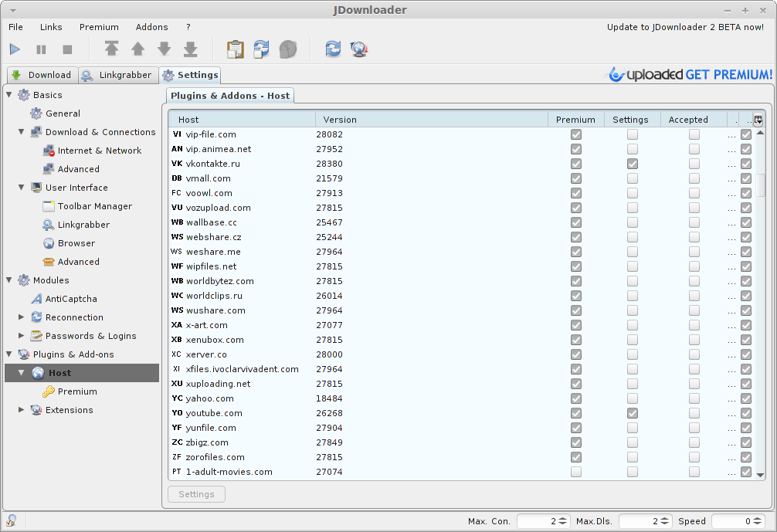Image resolution: width=777 pixels, height=532 pixels.
Task: Click the blue reconnect arrows icon
Action: [333, 49]
